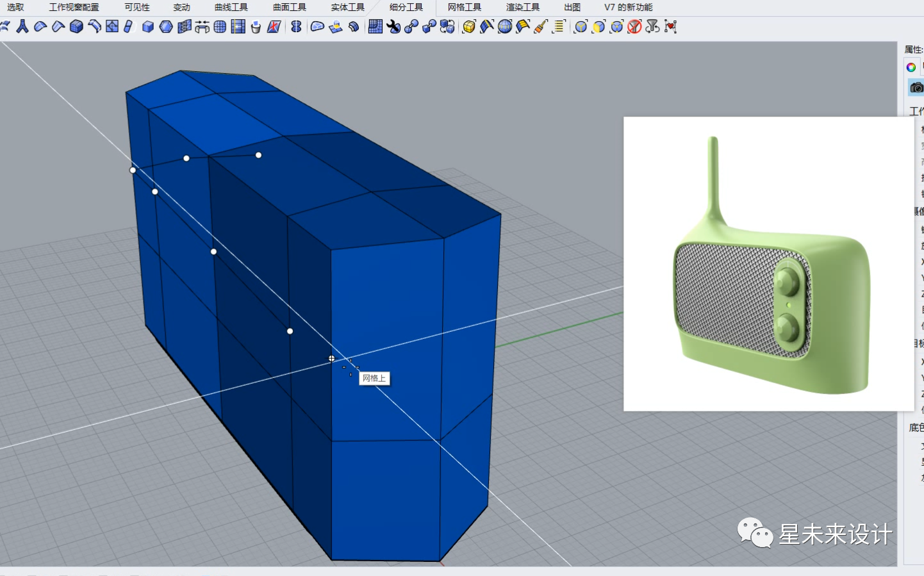
Task: Open the 出图 tab
Action: tap(572, 7)
